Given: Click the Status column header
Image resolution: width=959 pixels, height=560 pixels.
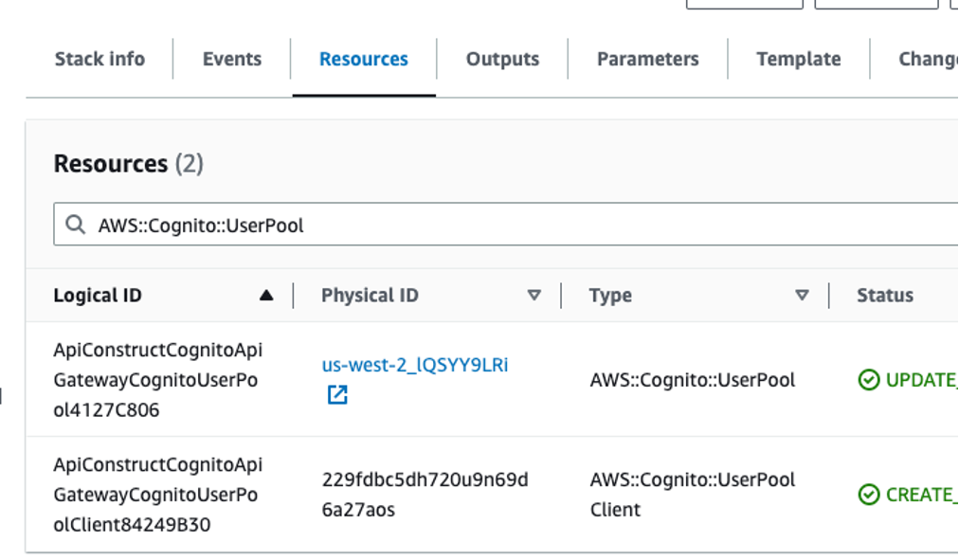Looking at the screenshot, I should (x=885, y=296).
